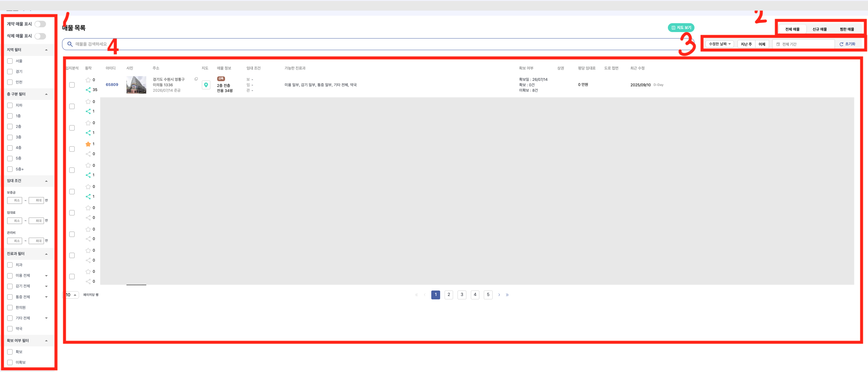Collapse the 지역 필터 section
This screenshot has width=868, height=372.
(x=46, y=50)
